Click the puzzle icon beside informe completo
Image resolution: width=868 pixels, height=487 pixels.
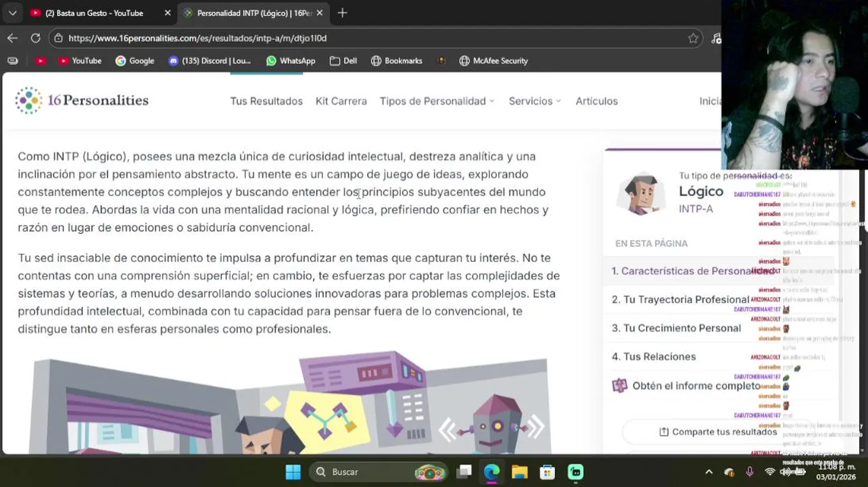[x=619, y=386]
